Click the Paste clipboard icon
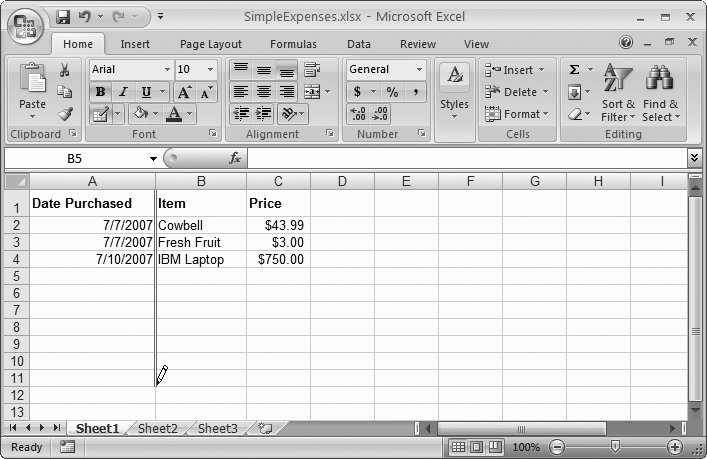The height and width of the screenshot is (459, 707). pos(32,78)
